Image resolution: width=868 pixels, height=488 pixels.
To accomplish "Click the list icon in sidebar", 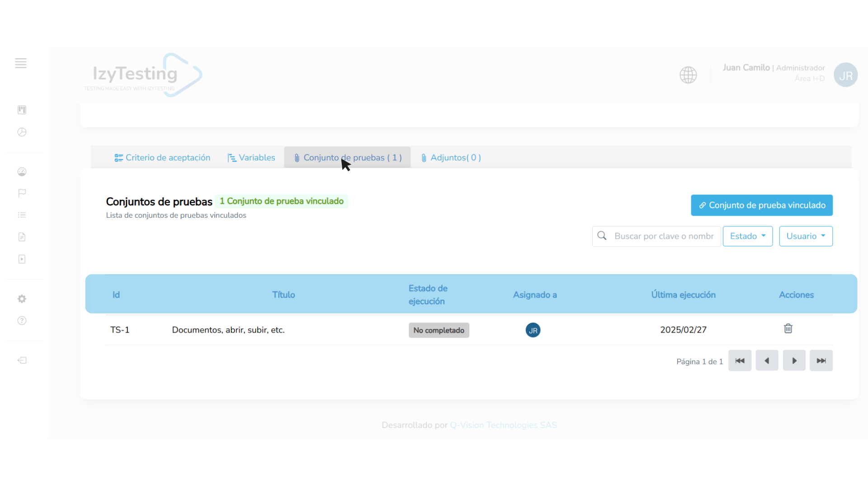I will (22, 215).
